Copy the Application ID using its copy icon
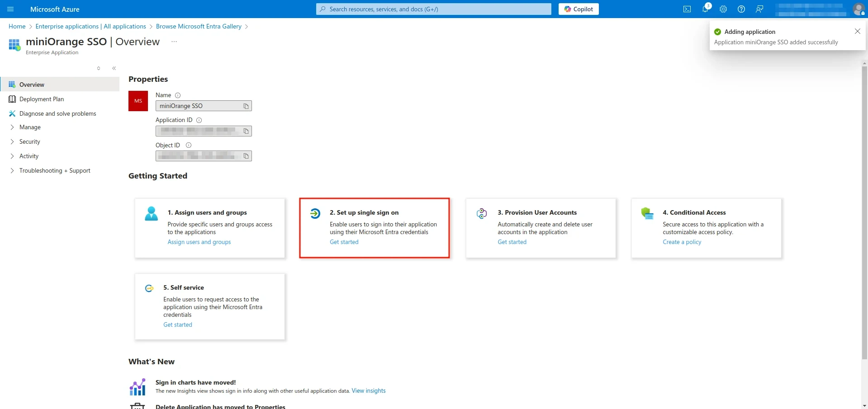 click(246, 131)
